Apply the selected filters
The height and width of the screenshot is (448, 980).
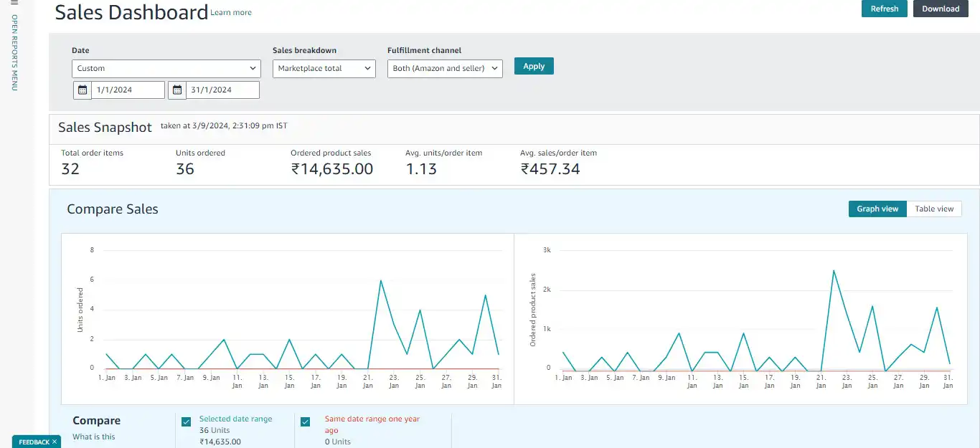pyautogui.click(x=534, y=66)
